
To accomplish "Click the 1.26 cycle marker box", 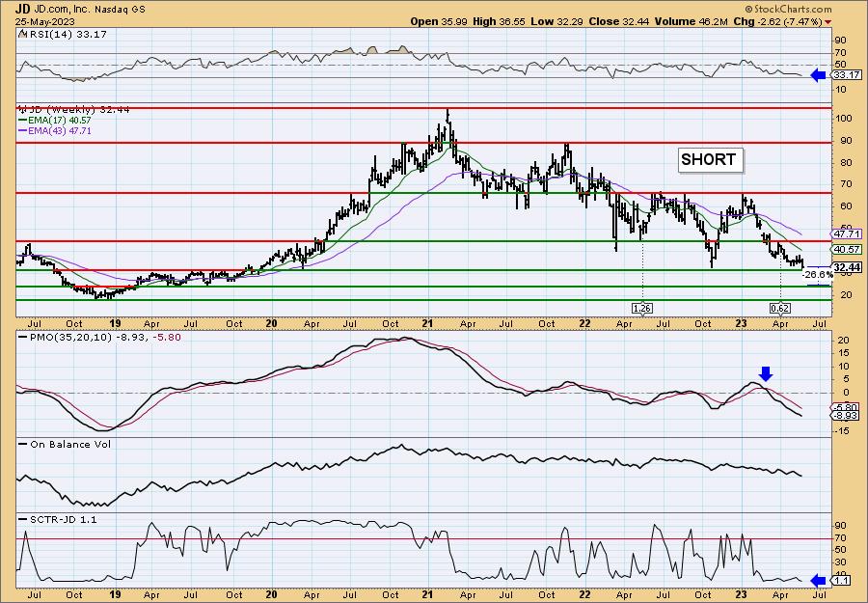I will [641, 308].
